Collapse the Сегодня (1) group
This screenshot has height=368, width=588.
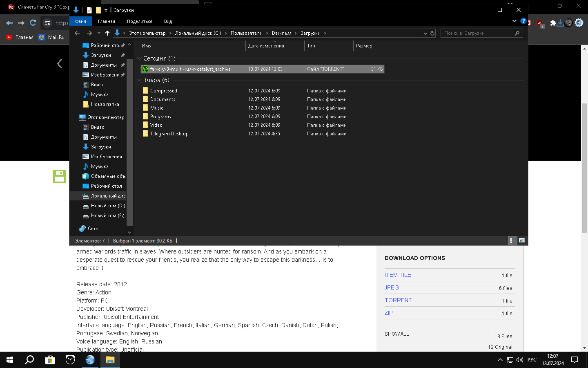[140, 58]
